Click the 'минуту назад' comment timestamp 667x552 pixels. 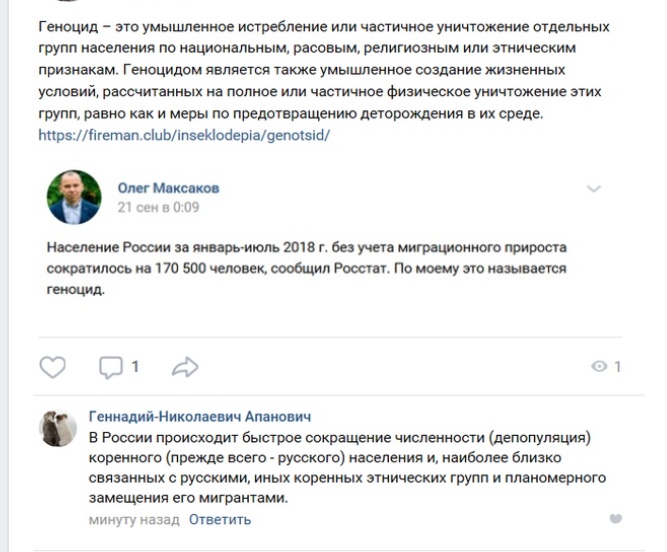point(133,520)
